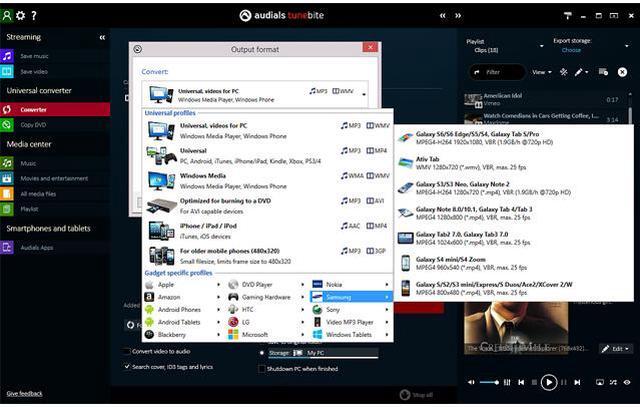
Task: Select Galaxy S/S2/S3 mini device profile
Action: click(x=514, y=289)
